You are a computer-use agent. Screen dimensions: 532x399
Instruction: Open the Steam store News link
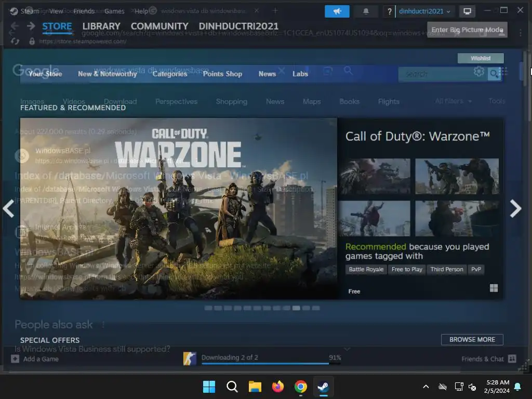pyautogui.click(x=267, y=74)
